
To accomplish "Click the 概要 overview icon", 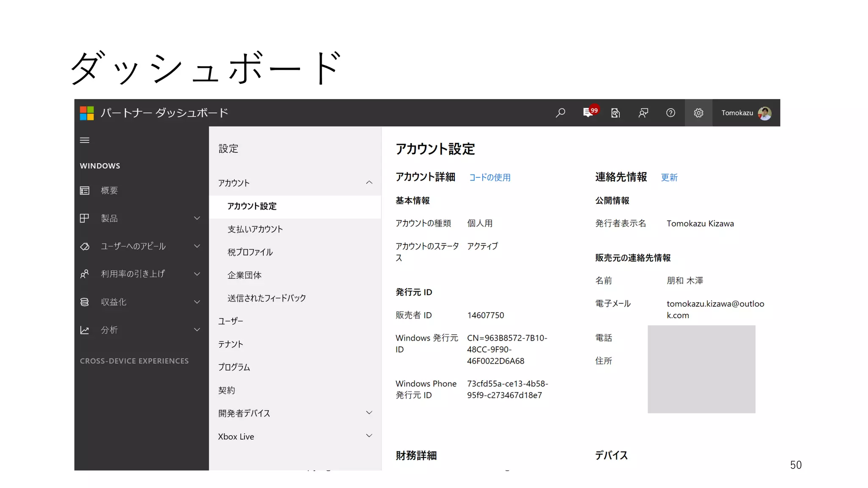I will (x=85, y=191).
